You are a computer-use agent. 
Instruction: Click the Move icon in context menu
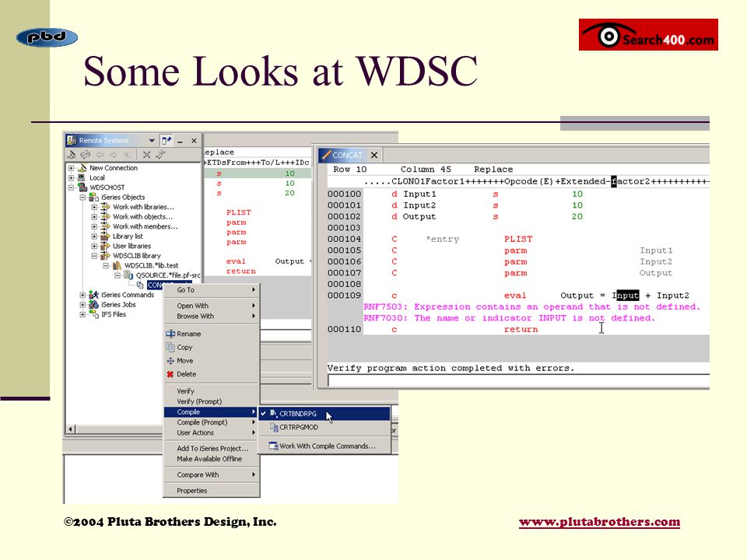170,360
